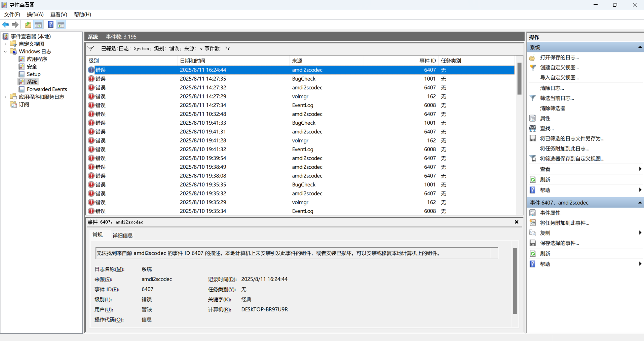Select the EventLog event at 2025/8/11 14:27:34
The image size is (644, 341).
(301, 105)
